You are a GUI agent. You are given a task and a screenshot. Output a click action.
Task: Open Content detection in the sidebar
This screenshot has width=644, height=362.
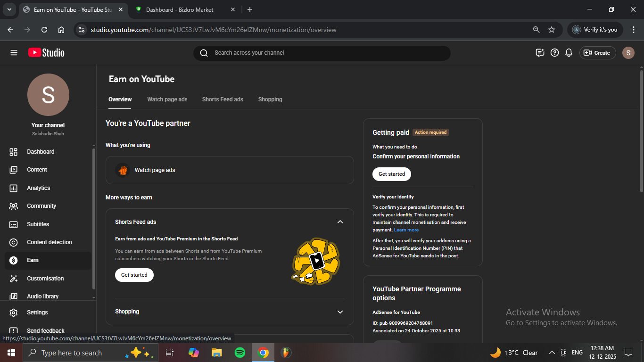tap(50, 242)
